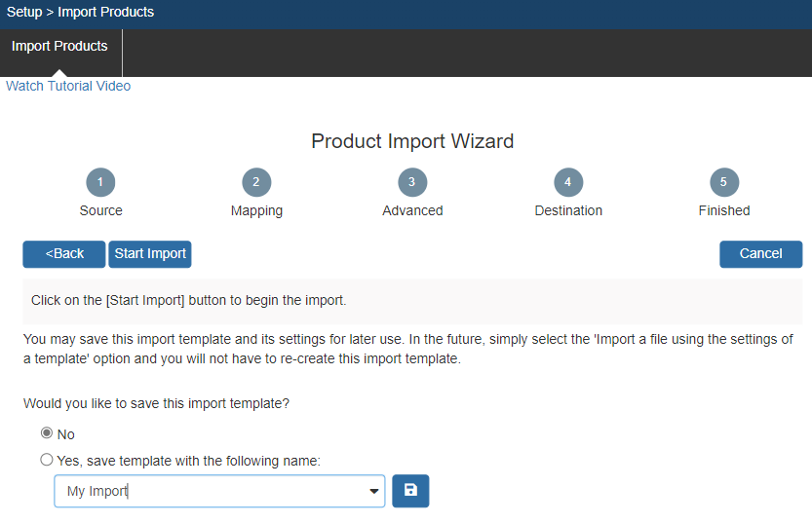Click the Mapping step label
The height and width of the screenshot is (524, 812).
[256, 210]
